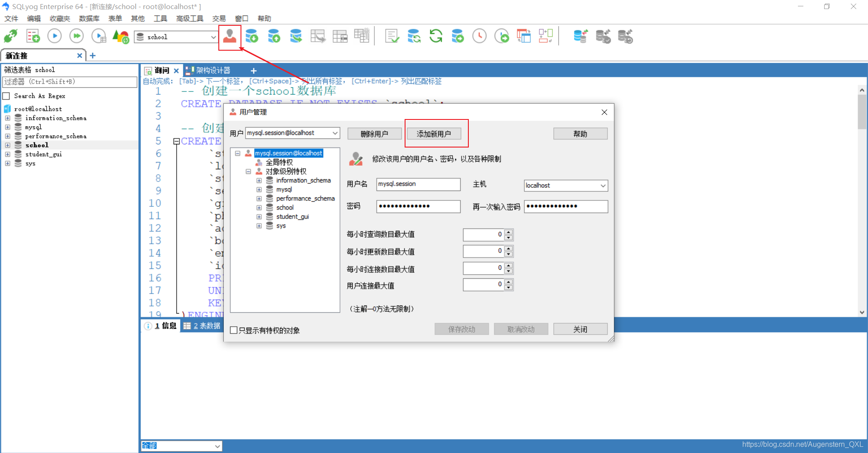Image resolution: width=868 pixels, height=453 pixels.
Task: Expand the student_gui node in object browser
Action: pos(8,154)
